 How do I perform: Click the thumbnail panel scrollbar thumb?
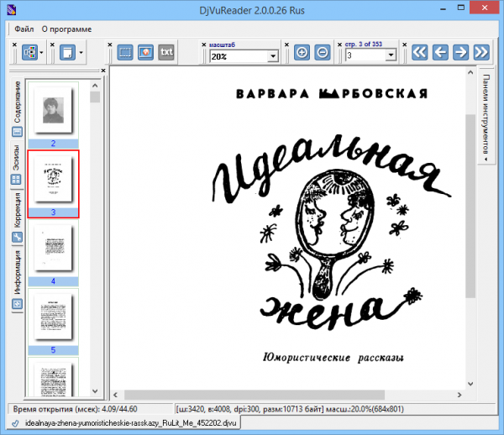[x=95, y=97]
